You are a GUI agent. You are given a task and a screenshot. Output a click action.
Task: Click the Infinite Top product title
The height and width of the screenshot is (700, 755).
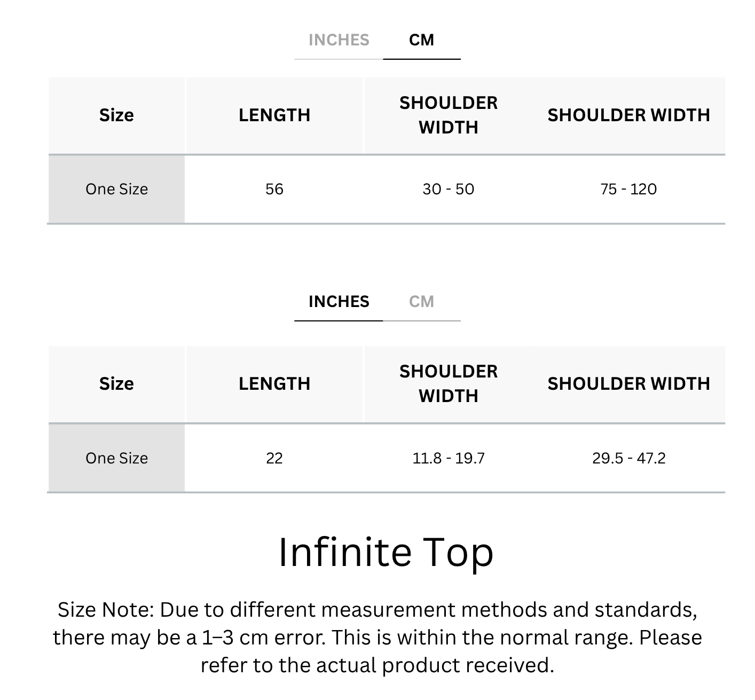pos(386,552)
